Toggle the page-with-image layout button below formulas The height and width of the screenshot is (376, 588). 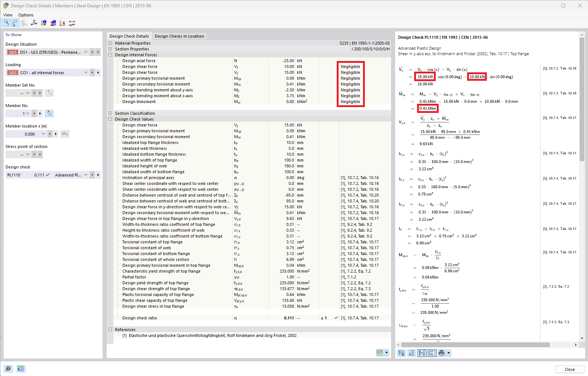pyautogui.click(x=432, y=353)
